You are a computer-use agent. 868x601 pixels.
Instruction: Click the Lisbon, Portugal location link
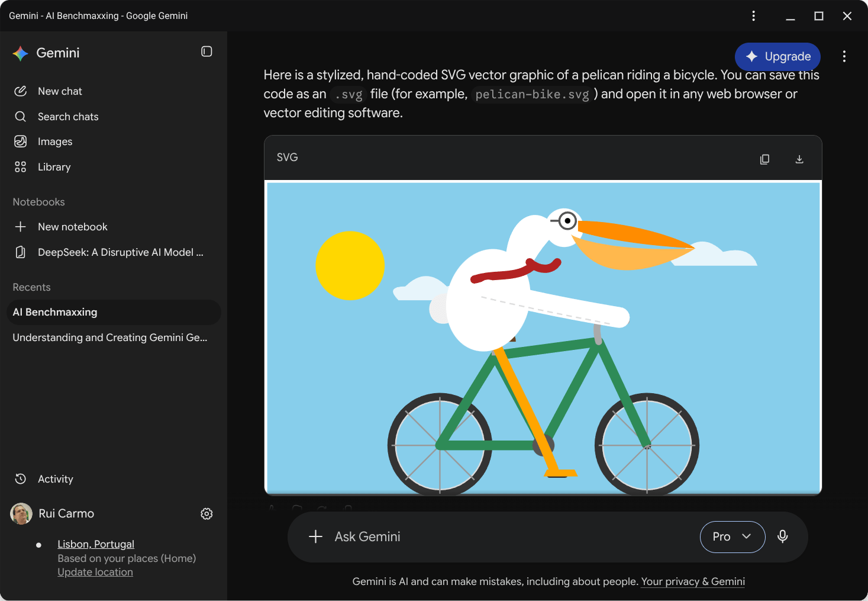pyautogui.click(x=96, y=544)
